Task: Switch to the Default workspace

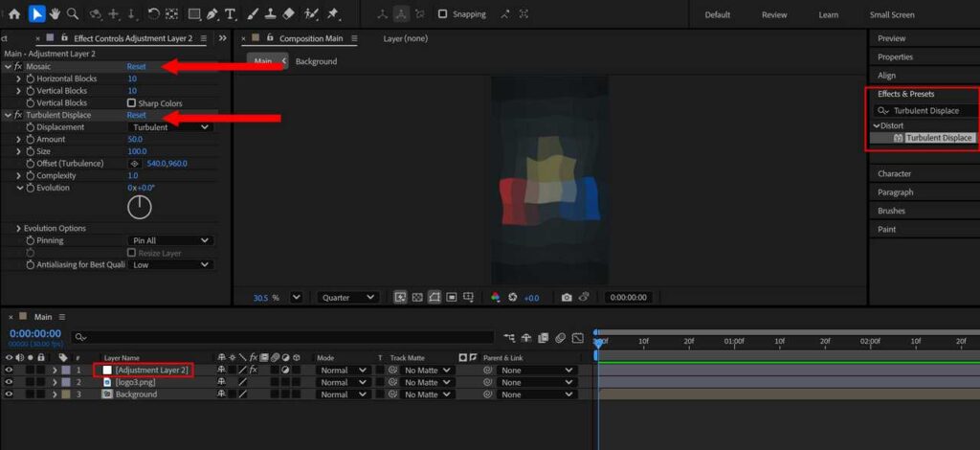Action: 718,15
